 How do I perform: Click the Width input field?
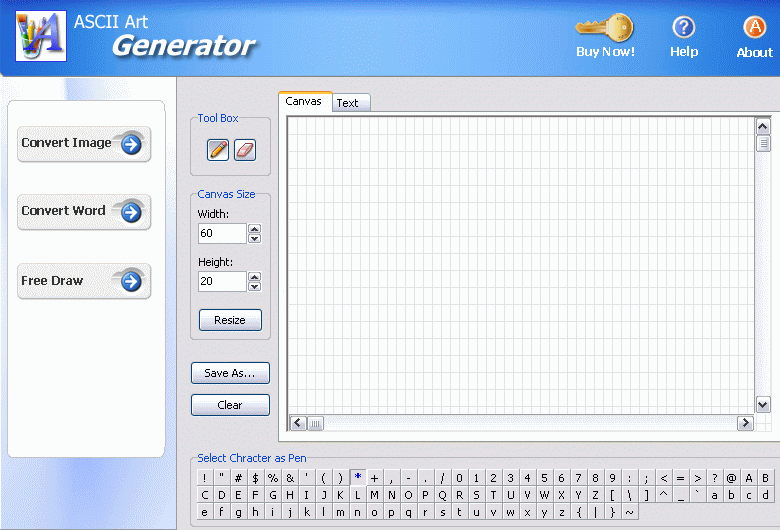tap(222, 234)
